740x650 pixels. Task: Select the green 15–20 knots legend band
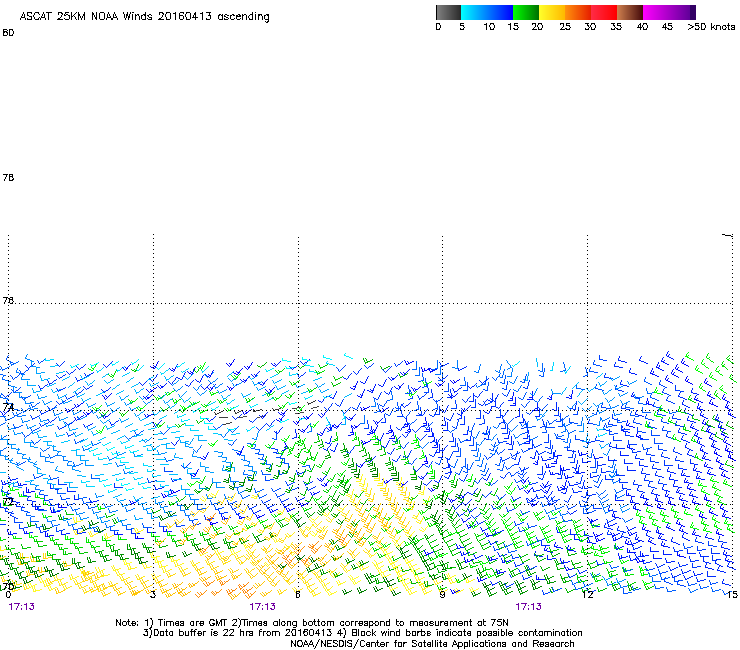(x=526, y=12)
